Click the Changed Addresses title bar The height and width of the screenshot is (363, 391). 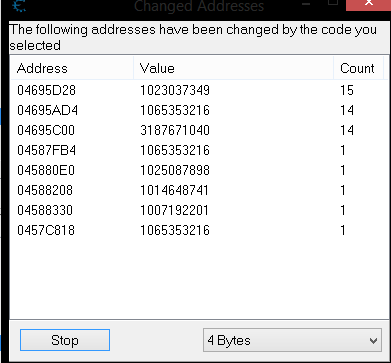pyautogui.click(x=199, y=6)
